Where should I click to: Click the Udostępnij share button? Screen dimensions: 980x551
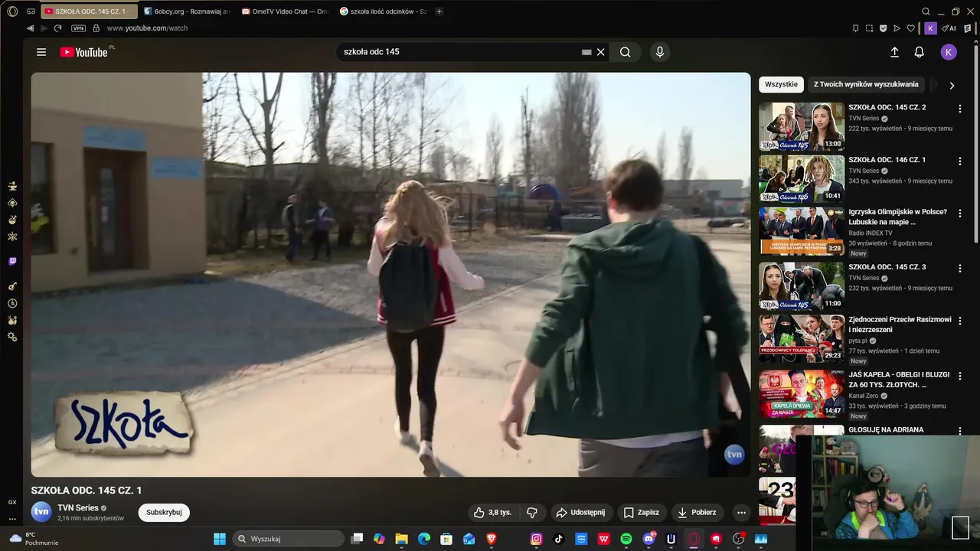(580, 513)
